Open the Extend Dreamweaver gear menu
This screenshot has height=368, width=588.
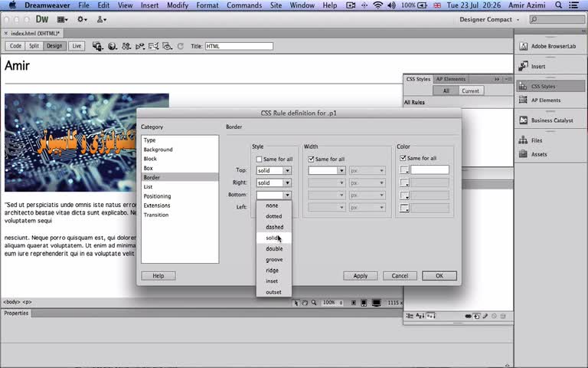click(82, 19)
